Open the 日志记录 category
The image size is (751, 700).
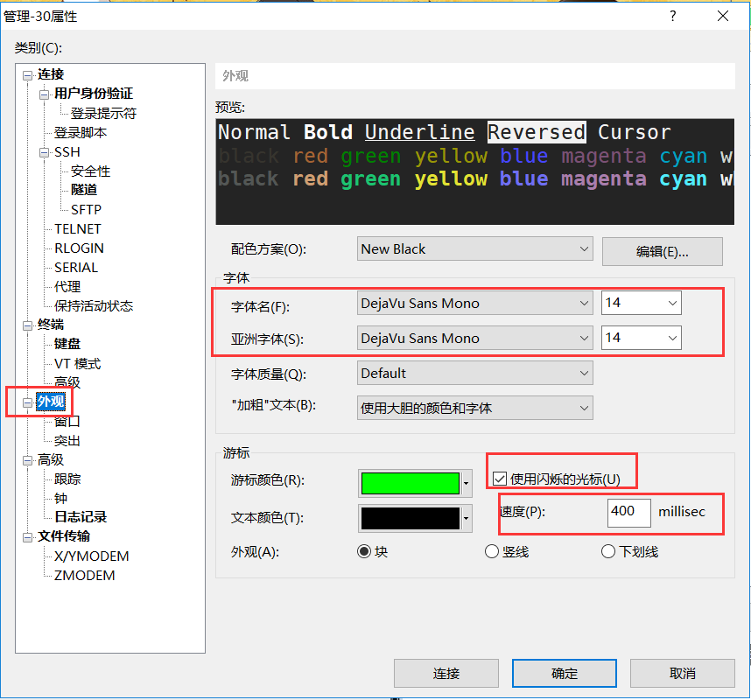pyautogui.click(x=81, y=517)
